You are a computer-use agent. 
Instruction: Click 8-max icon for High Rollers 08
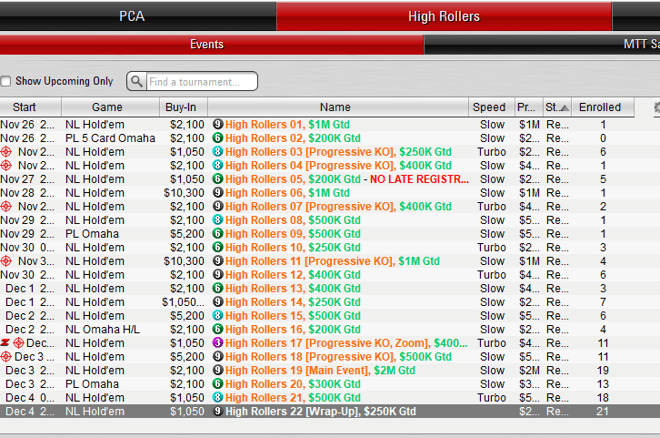coord(218,220)
